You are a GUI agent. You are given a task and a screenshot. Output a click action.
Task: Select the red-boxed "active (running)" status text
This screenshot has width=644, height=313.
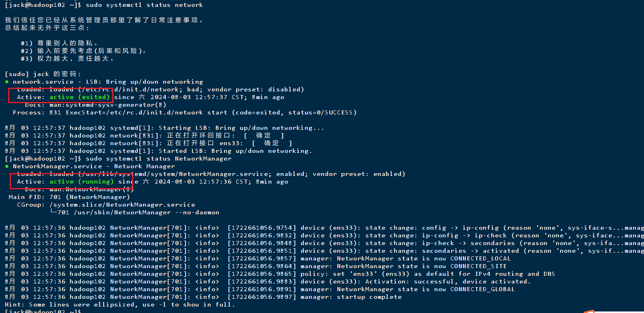(x=81, y=182)
